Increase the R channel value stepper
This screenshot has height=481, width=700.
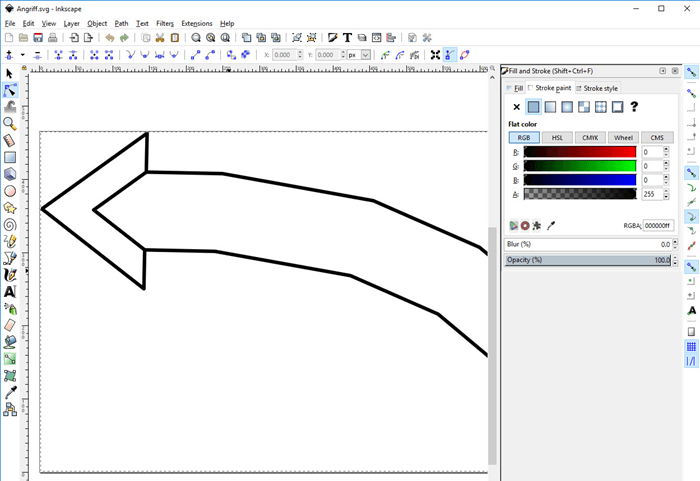point(667,149)
